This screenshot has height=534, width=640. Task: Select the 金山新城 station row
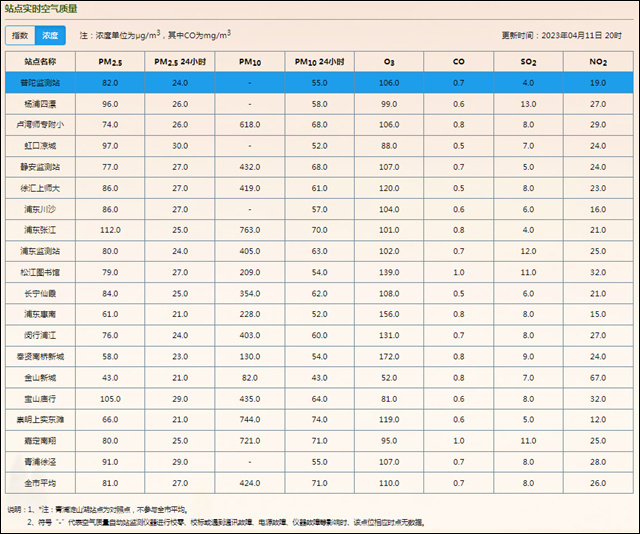tap(319, 378)
